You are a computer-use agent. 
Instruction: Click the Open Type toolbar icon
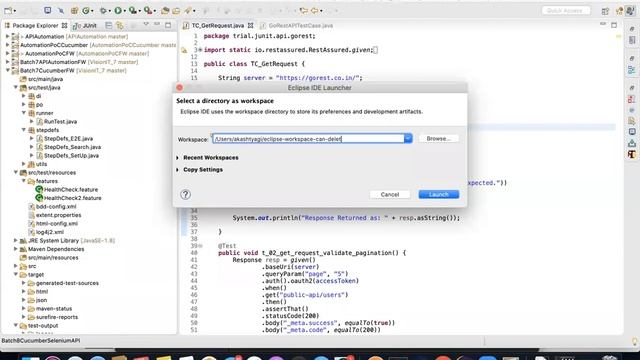[x=165, y=11]
